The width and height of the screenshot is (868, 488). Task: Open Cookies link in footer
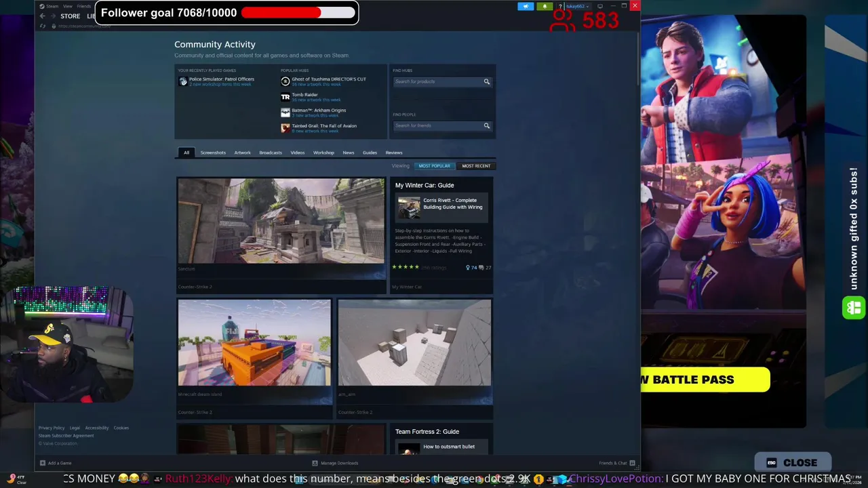121,428
